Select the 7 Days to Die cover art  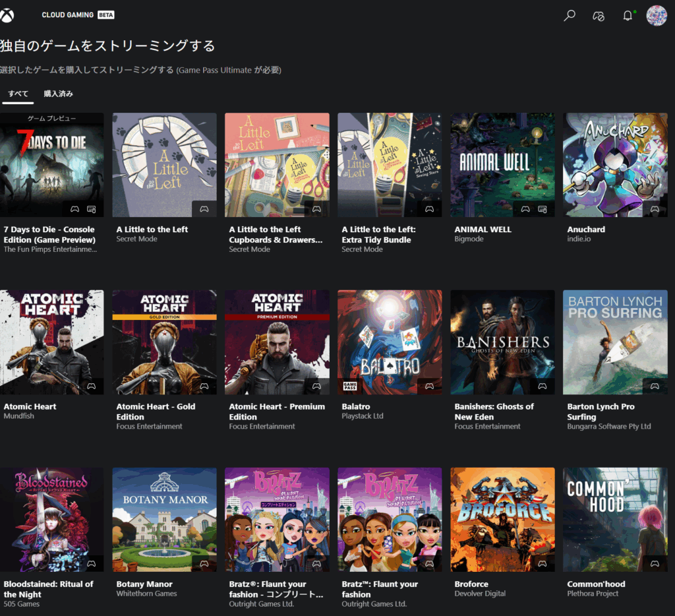[51, 165]
